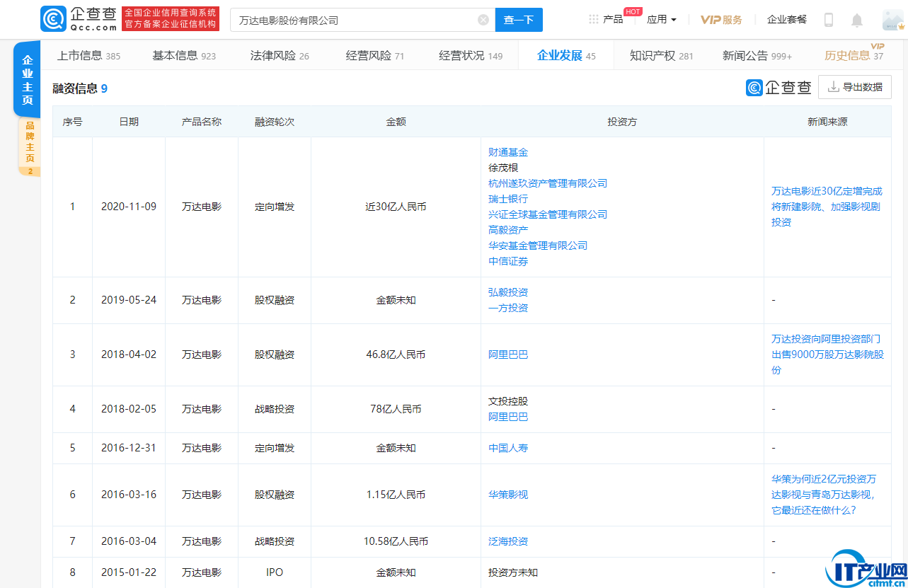Click the 金额 column header

coord(396,122)
